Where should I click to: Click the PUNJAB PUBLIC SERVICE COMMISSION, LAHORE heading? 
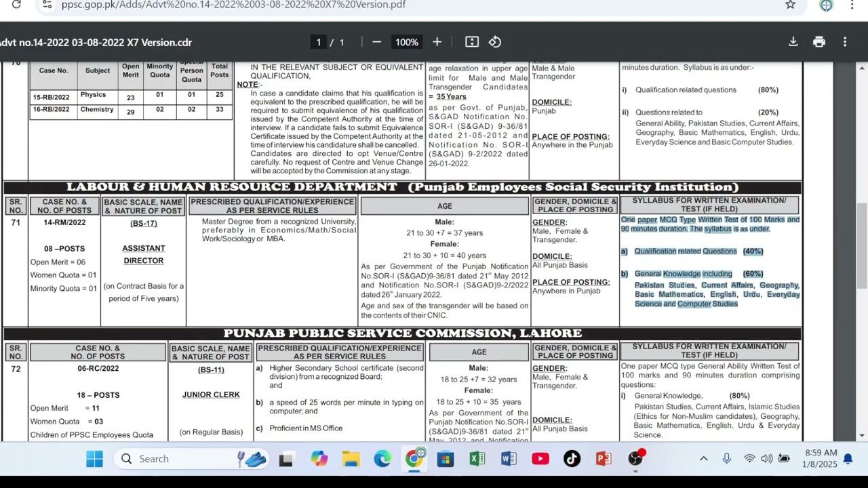(x=403, y=333)
